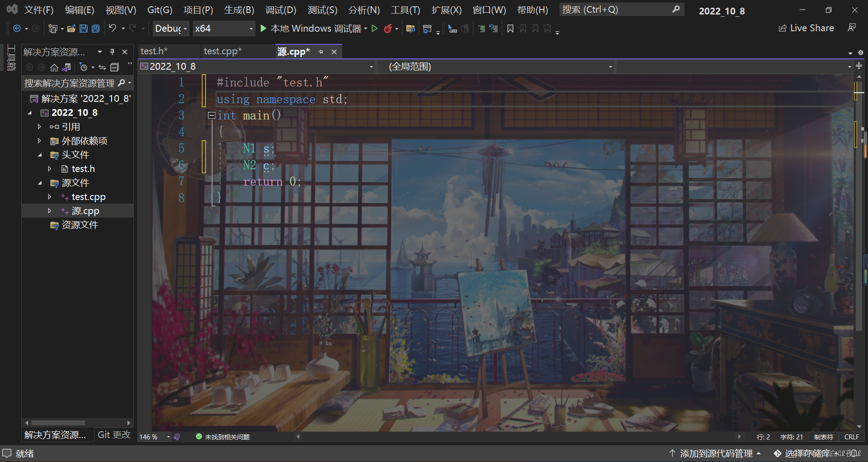Open the 工具箱 side tab
This screenshot has height=462, width=868.
[x=11, y=57]
